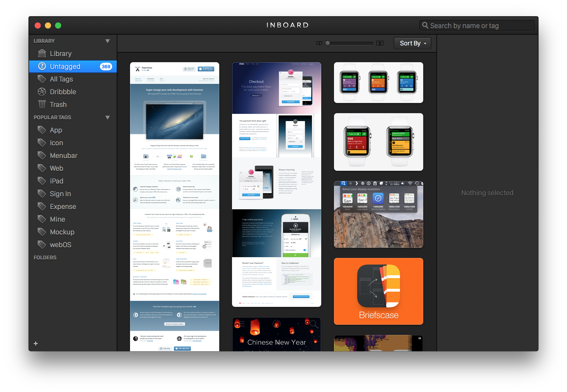Select the Chinese New Year thumbnail
567x392 pixels.
(x=276, y=334)
